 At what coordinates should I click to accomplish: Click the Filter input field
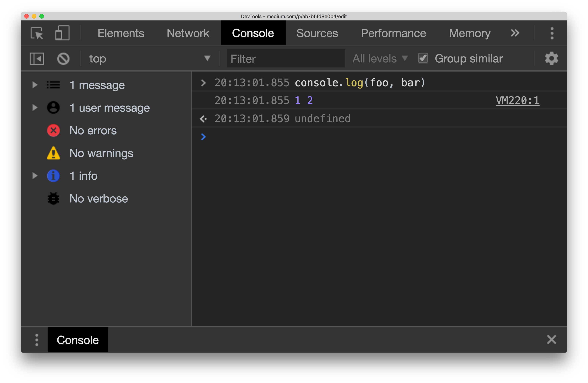click(285, 58)
